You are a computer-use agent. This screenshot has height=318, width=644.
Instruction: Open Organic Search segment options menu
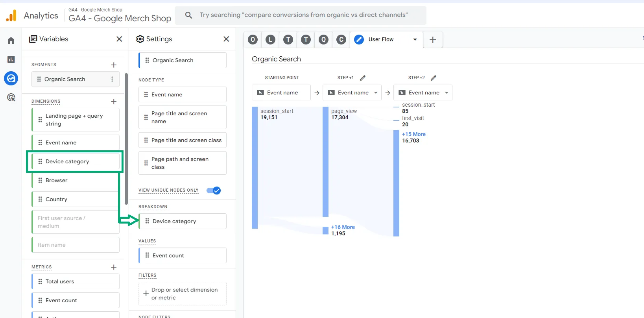(x=112, y=79)
